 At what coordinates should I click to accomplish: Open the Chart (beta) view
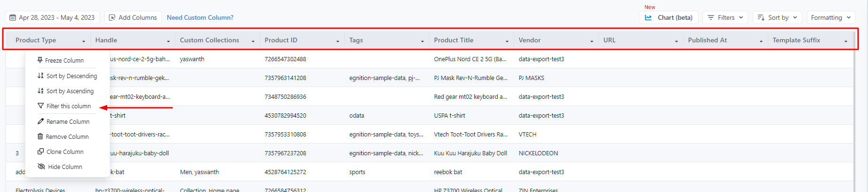(x=669, y=17)
